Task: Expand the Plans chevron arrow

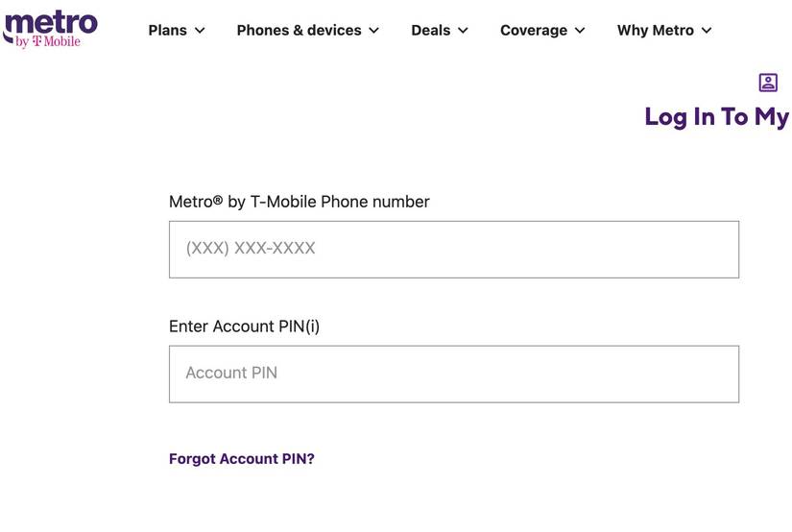Action: tap(200, 31)
